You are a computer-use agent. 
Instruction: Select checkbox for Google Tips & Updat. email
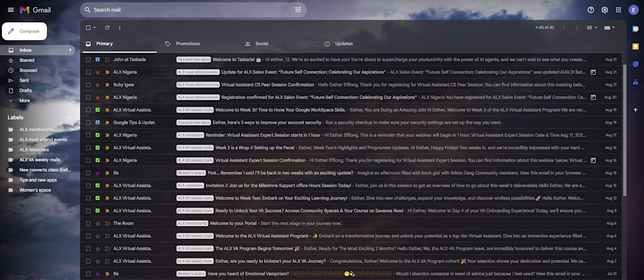coord(88,122)
